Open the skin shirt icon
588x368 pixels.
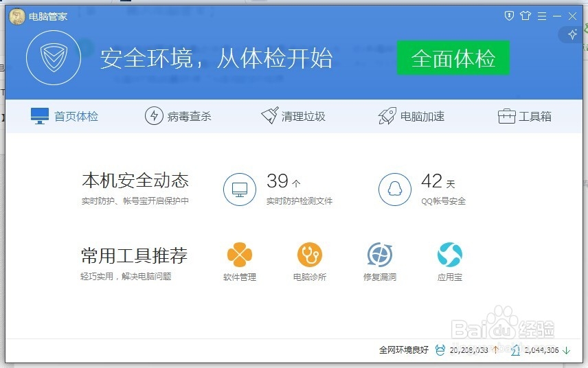point(525,16)
